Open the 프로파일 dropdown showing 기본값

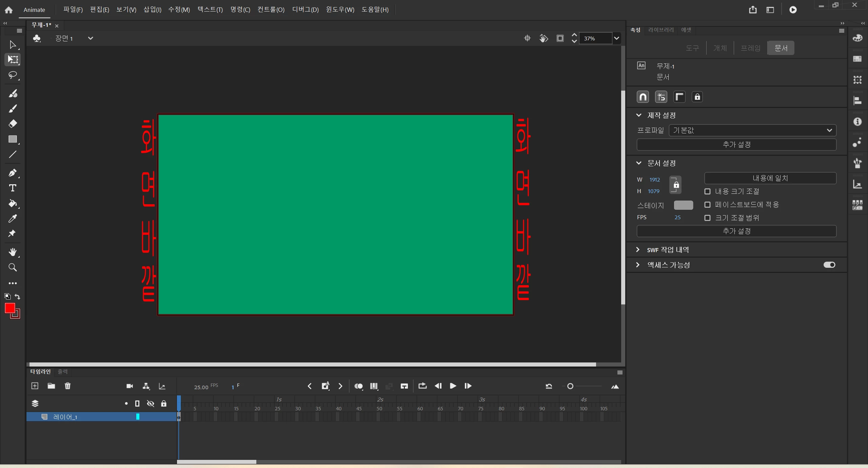click(752, 130)
